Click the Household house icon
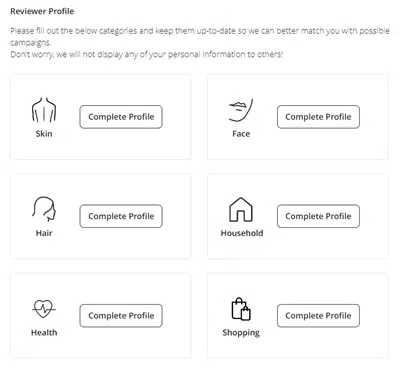Viewport: 400px width, 369px height. [241, 209]
